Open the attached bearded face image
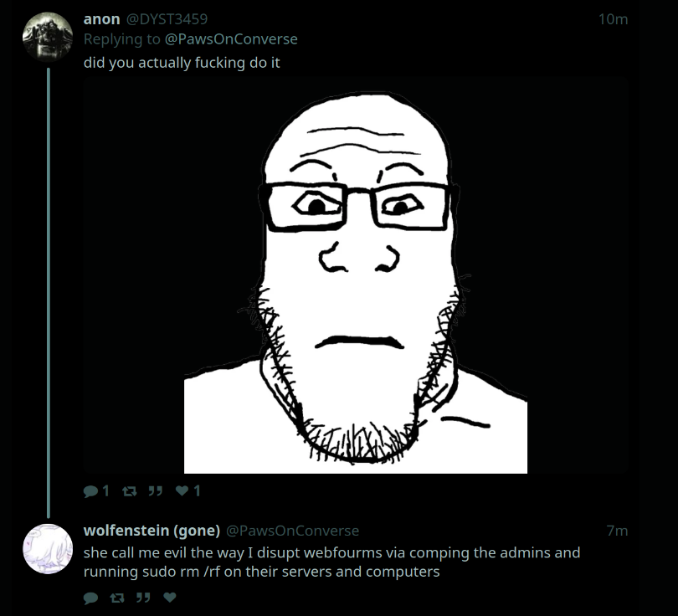The image size is (678, 616). [x=356, y=275]
